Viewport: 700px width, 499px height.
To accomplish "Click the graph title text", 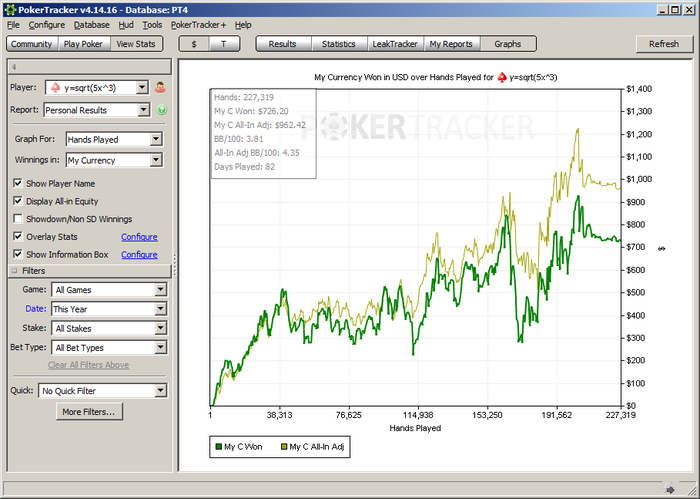I will (436, 77).
